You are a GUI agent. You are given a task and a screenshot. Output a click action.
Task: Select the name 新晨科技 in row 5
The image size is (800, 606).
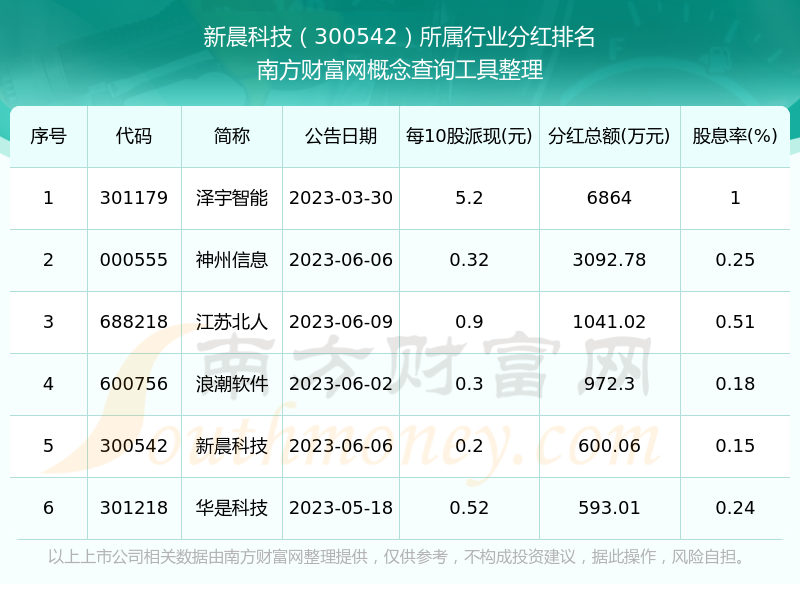232,446
